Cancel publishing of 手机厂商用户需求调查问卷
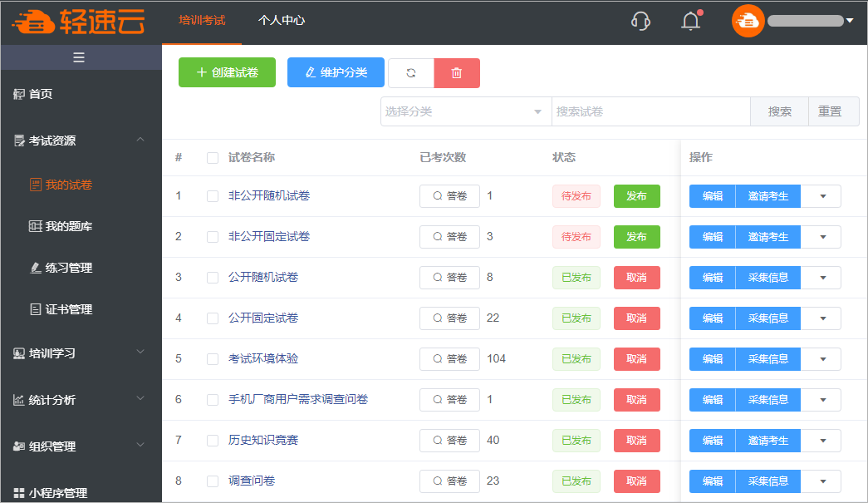Viewport: 868px width, 503px height. (636, 400)
